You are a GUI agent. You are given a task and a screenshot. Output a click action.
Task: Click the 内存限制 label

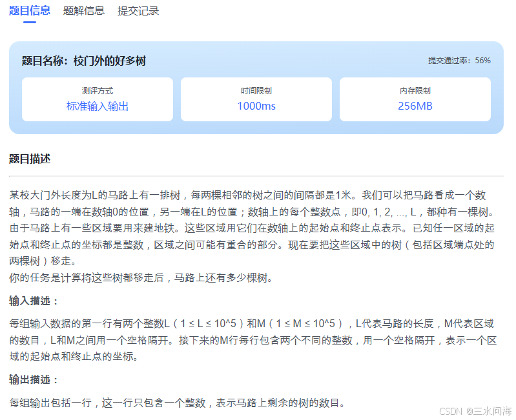point(415,91)
